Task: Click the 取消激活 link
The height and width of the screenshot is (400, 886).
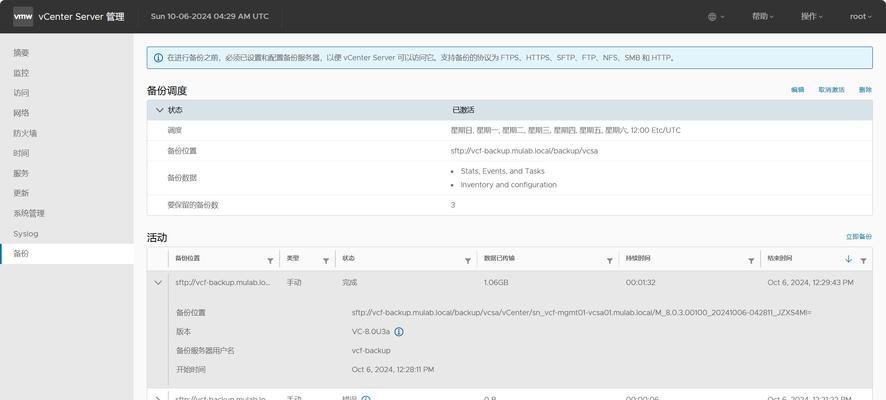Action: [x=831, y=90]
